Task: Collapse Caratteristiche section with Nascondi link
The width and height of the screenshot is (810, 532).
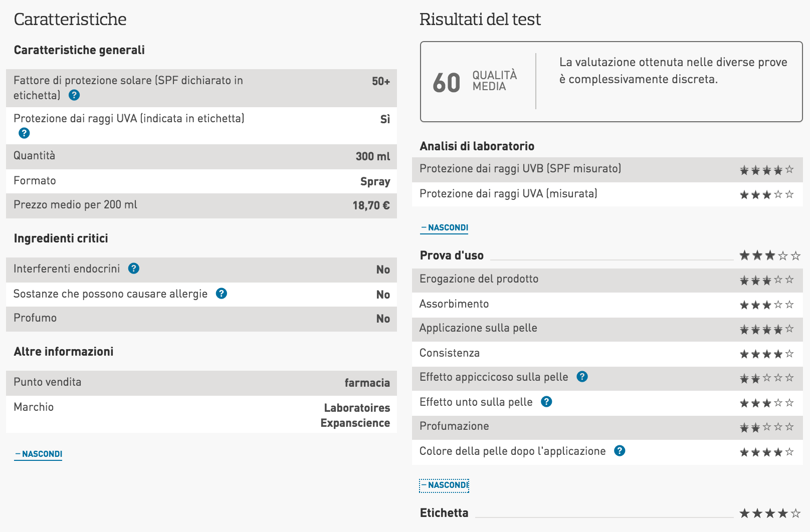Action: (39, 454)
